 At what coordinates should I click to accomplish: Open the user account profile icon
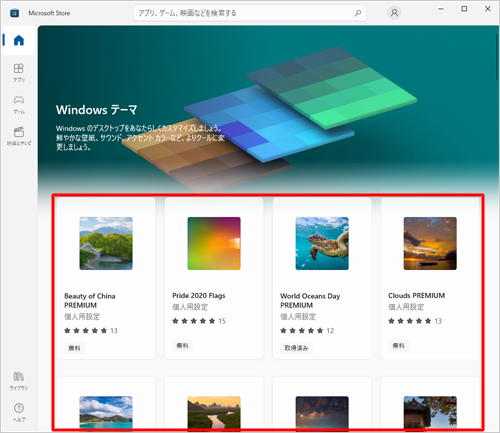coord(394,13)
